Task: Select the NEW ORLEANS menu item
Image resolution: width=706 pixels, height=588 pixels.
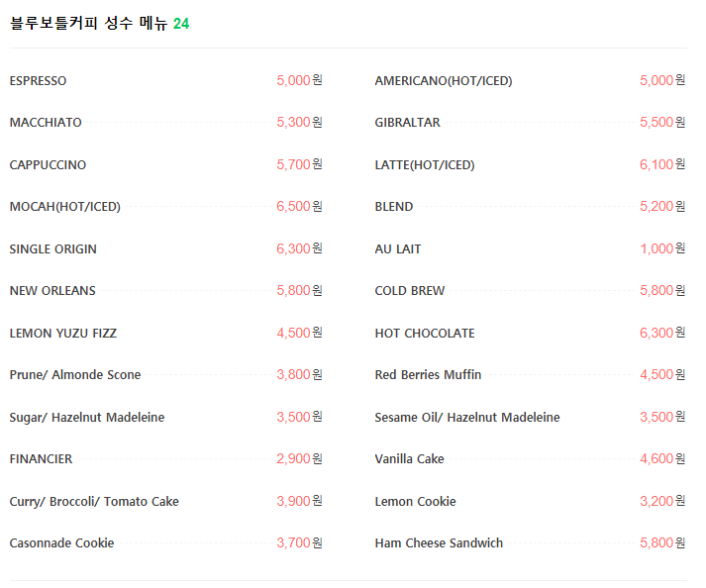Action: click(x=52, y=291)
